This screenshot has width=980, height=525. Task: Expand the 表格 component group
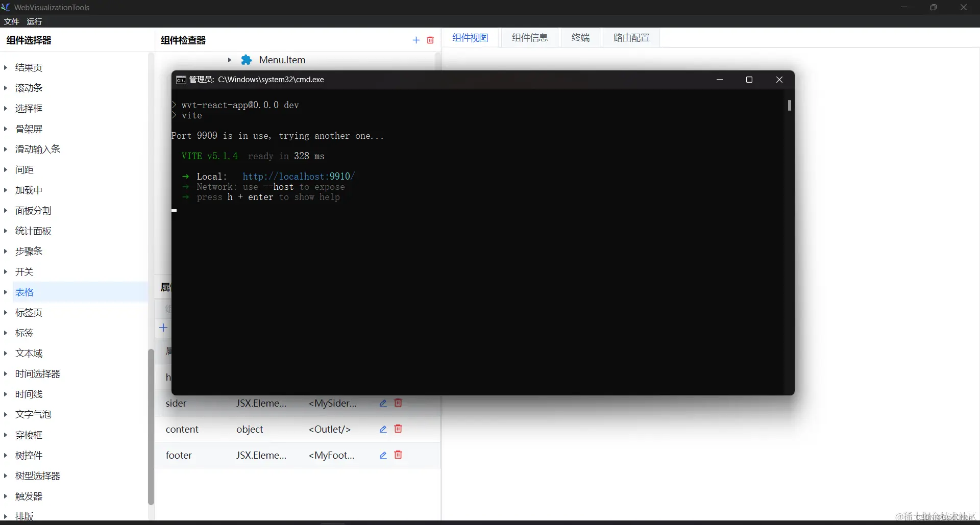click(6, 292)
